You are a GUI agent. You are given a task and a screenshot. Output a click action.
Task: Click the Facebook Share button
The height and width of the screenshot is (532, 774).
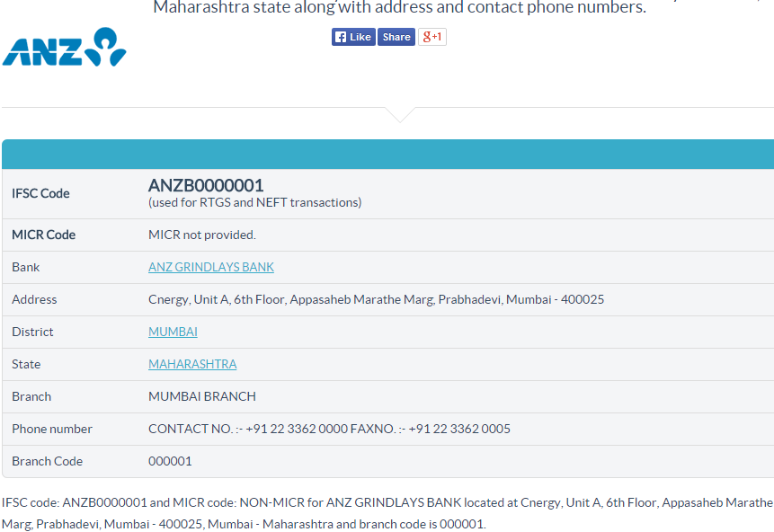pyautogui.click(x=396, y=37)
